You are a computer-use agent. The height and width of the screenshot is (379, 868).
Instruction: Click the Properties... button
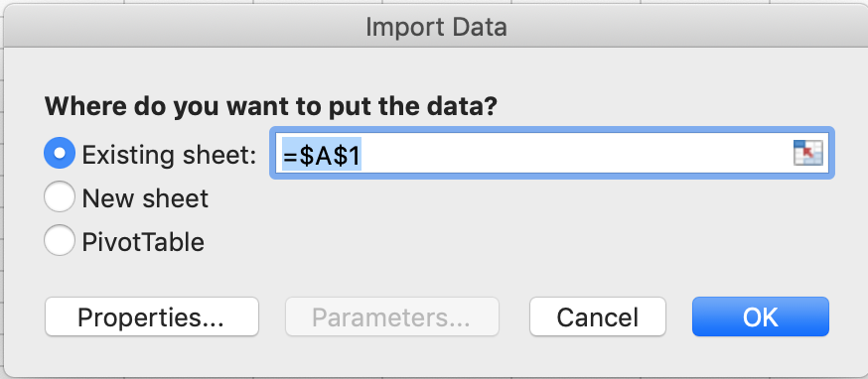152,317
